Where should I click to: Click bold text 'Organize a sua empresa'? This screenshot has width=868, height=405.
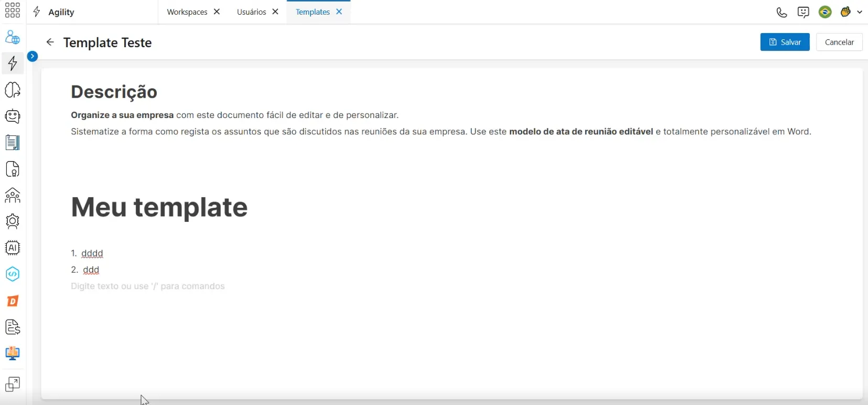coord(122,115)
